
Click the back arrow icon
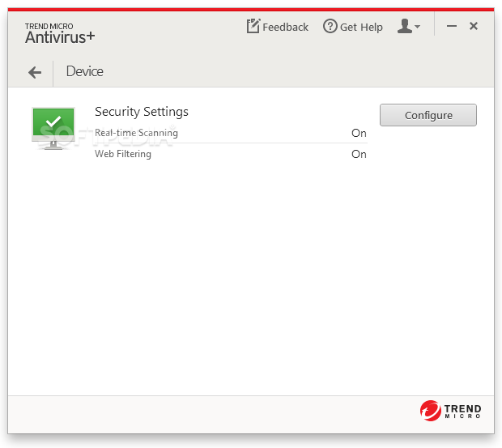point(35,72)
